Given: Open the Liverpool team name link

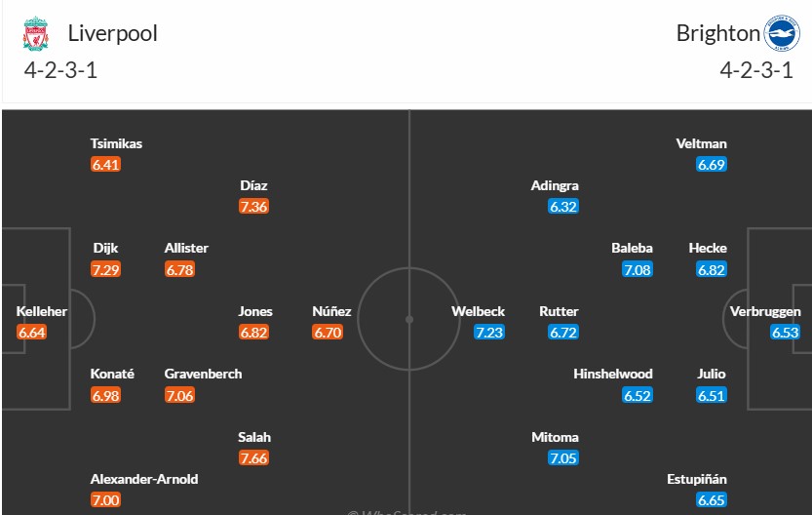Looking at the screenshot, I should pyautogui.click(x=112, y=33).
